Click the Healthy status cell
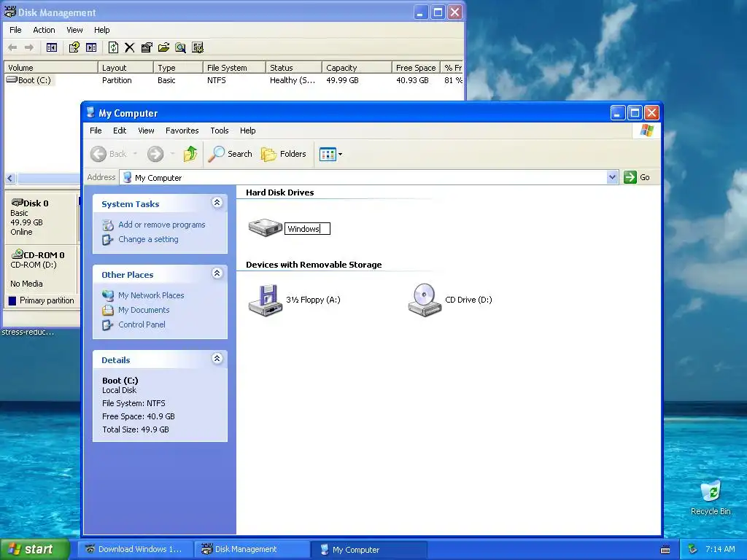Image resolution: width=747 pixels, height=560 pixels. click(x=293, y=80)
